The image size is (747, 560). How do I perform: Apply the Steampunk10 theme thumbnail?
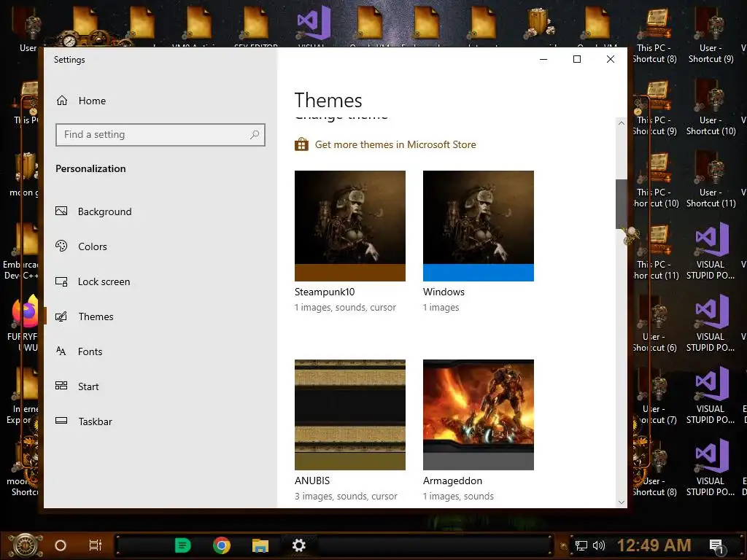tap(350, 226)
